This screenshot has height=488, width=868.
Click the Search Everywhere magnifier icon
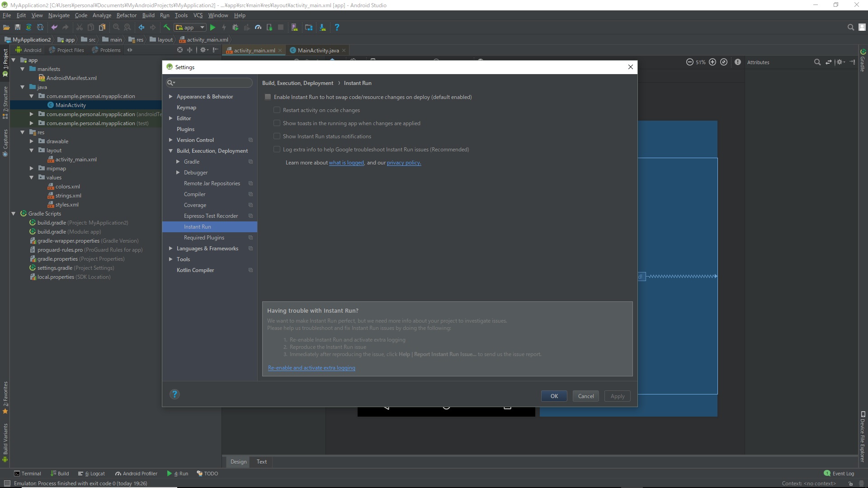click(x=850, y=28)
